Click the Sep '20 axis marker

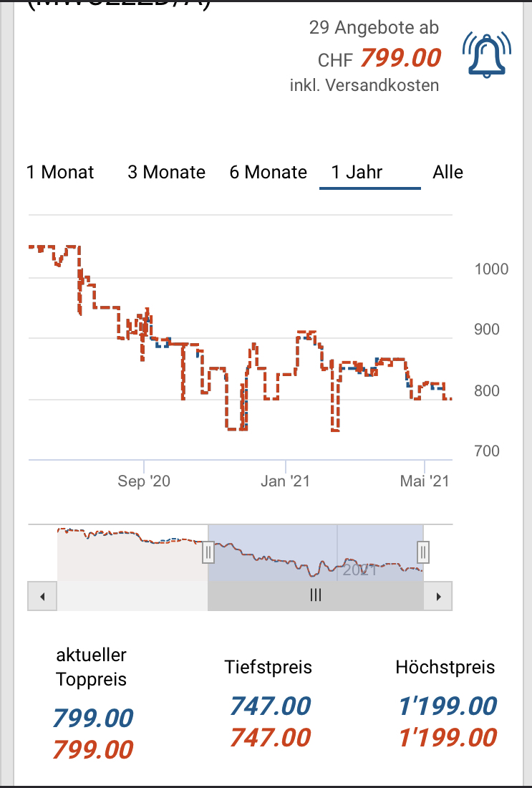click(144, 481)
